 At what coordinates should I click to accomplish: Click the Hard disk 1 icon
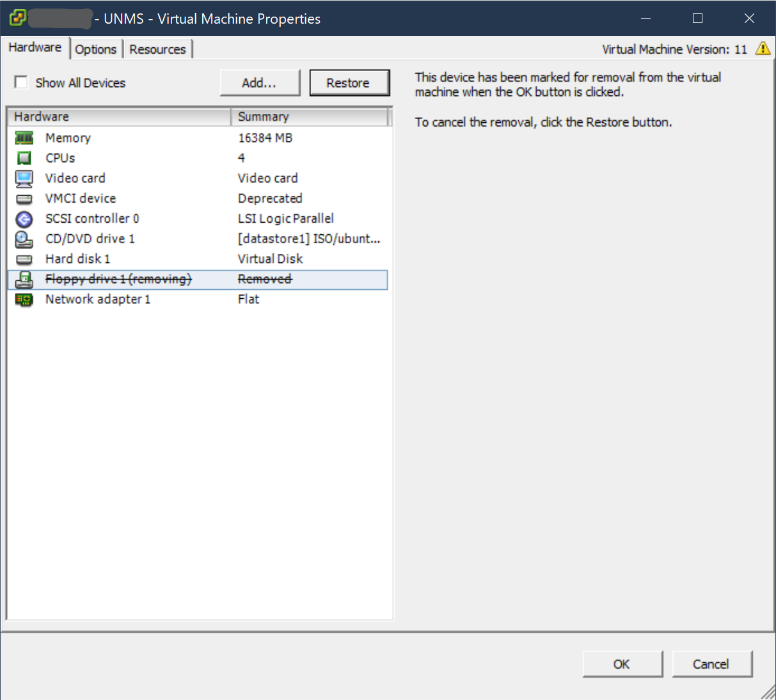click(x=24, y=259)
